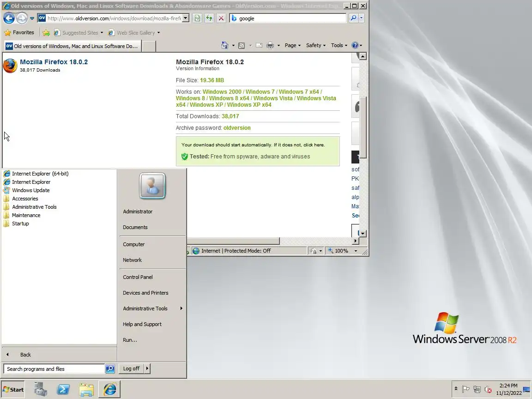
Task: Click the Firefox logo image
Action: [10, 66]
